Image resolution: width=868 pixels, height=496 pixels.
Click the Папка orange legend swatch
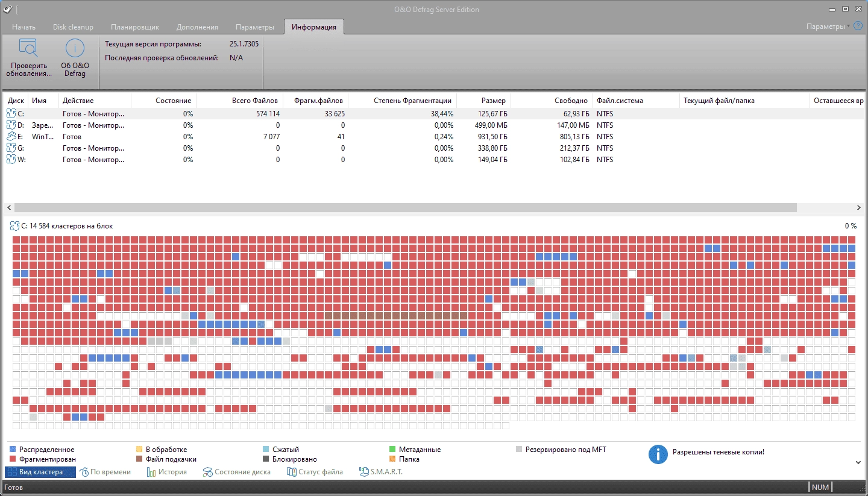(392, 459)
